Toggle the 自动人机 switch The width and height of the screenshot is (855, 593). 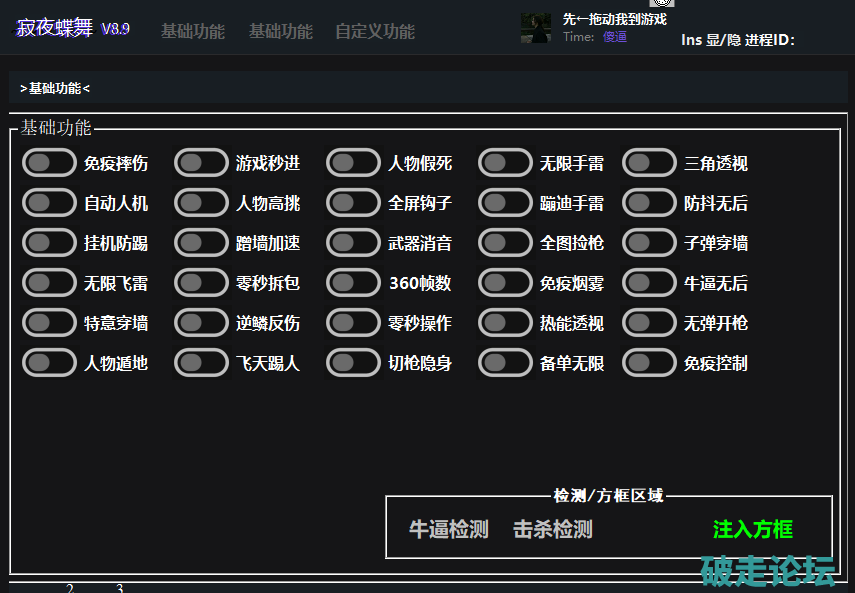[49, 203]
